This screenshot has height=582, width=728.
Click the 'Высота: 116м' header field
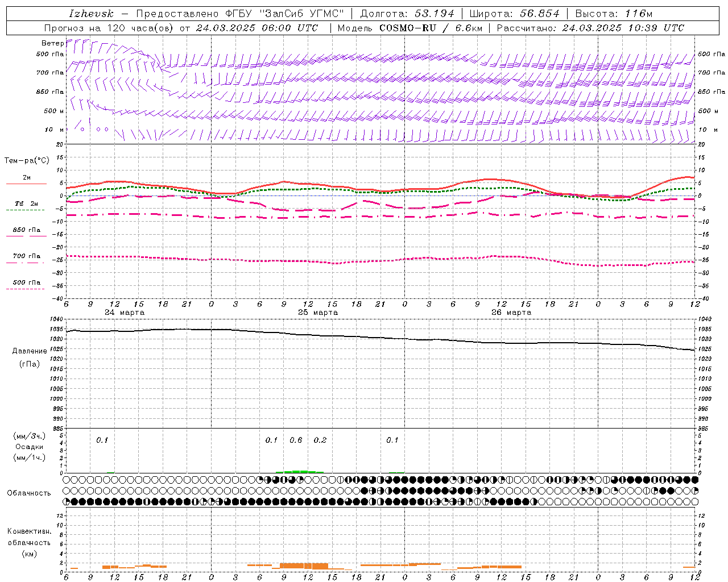coord(614,14)
